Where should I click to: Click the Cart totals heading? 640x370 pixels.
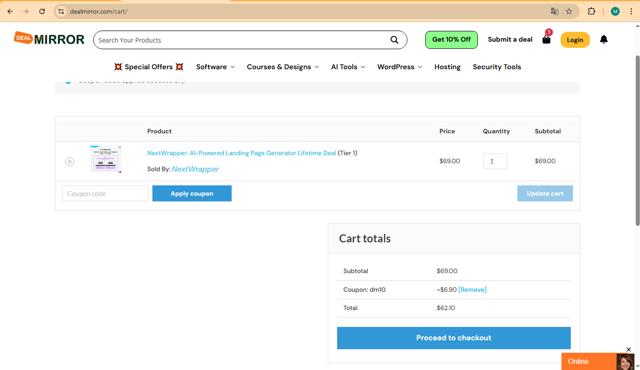[365, 239]
